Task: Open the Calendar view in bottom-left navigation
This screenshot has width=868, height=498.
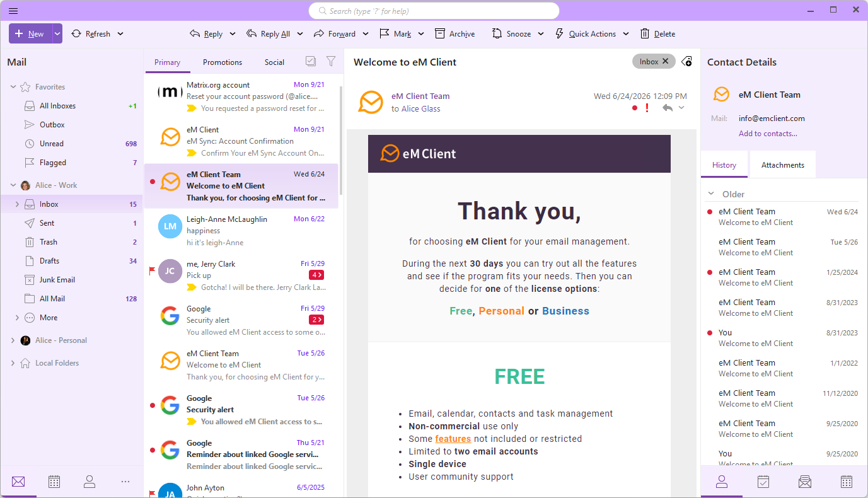Action: click(x=54, y=482)
